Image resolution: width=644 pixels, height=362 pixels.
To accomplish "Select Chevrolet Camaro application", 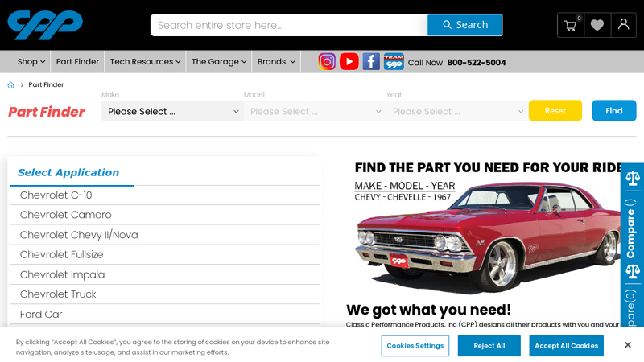I will click(x=165, y=215).
